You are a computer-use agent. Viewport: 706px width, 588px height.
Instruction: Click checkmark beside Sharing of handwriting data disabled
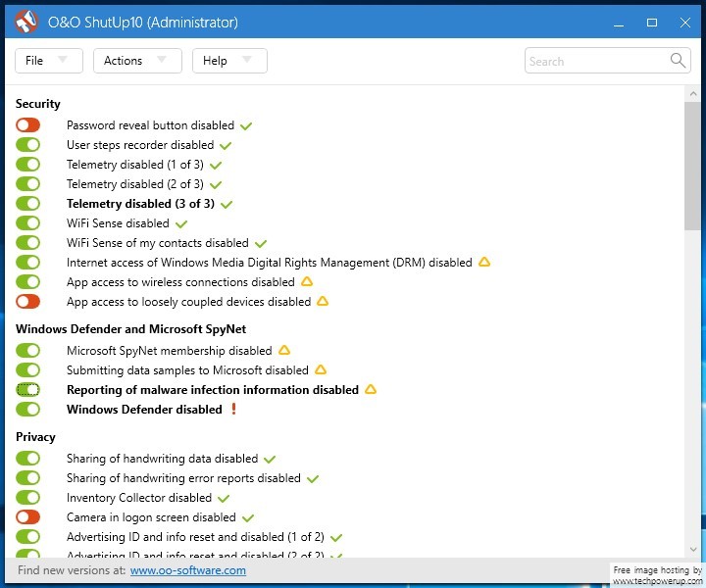pyautogui.click(x=270, y=460)
